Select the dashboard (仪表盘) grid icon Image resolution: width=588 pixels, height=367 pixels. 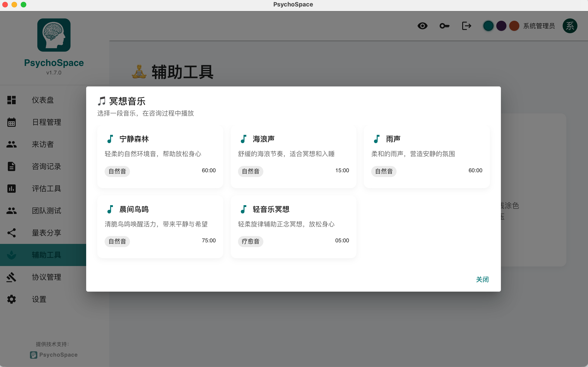11,100
